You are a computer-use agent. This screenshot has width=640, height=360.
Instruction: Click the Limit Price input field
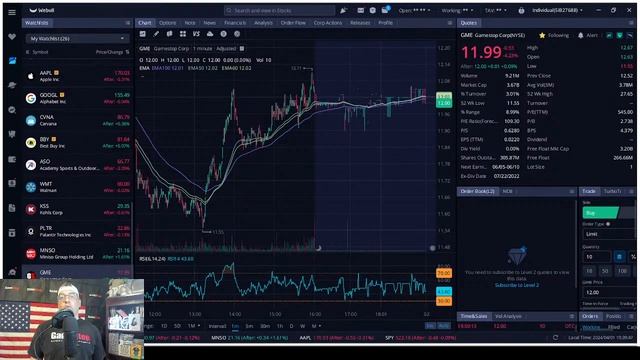[609, 292]
